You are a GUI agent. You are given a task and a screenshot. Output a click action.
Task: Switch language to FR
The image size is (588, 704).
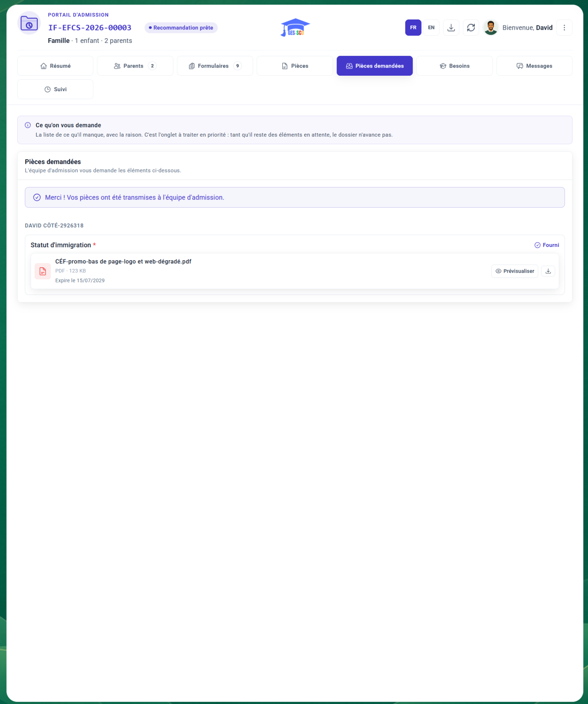pyautogui.click(x=413, y=28)
